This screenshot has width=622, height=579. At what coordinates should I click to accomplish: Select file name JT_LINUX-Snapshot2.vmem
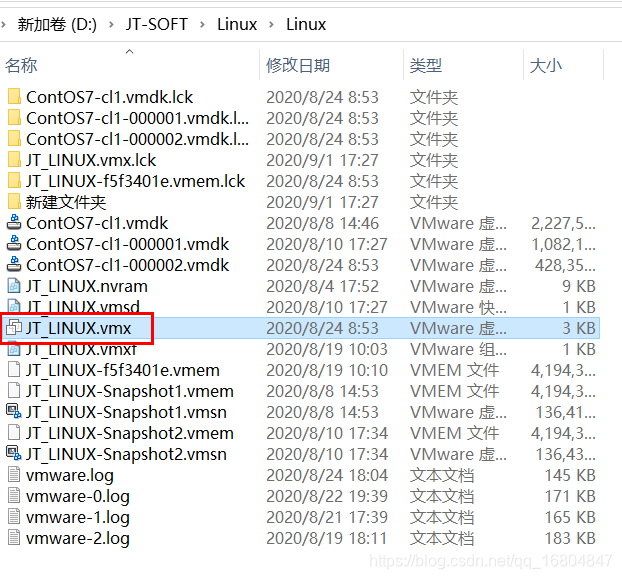click(130, 433)
